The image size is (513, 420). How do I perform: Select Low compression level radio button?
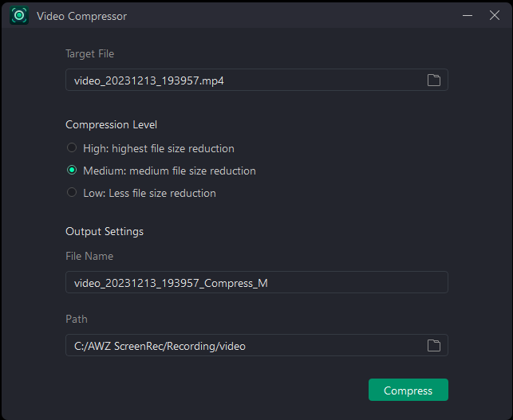(x=72, y=192)
